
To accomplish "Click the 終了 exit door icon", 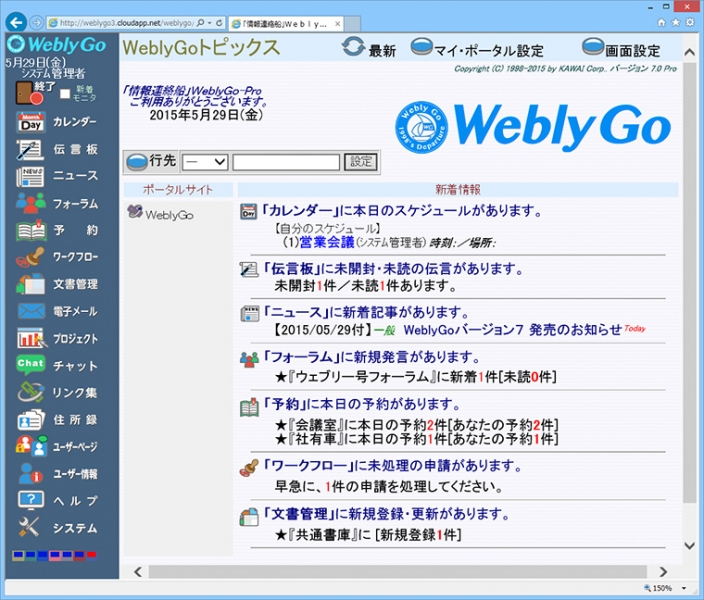I will click(x=29, y=93).
